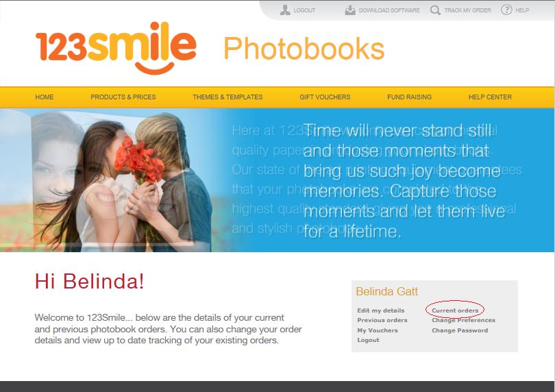Click the Help question mark icon
The image size is (555, 392).
[x=506, y=10]
